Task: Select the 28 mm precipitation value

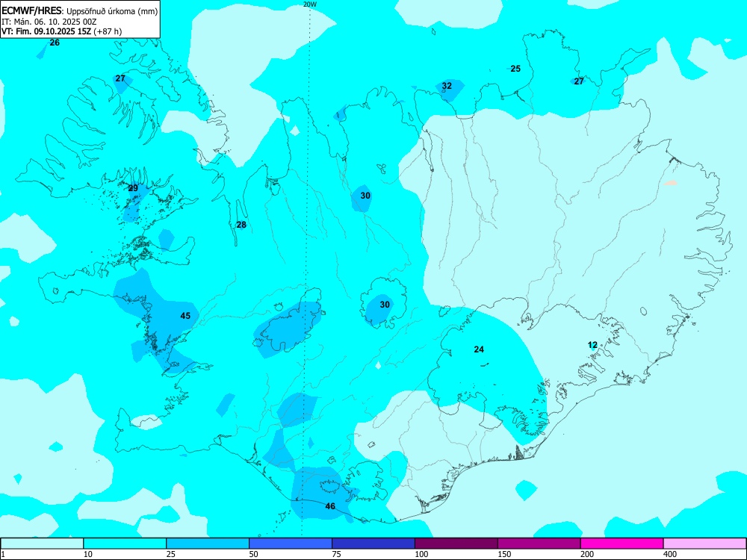Action: [x=241, y=225]
